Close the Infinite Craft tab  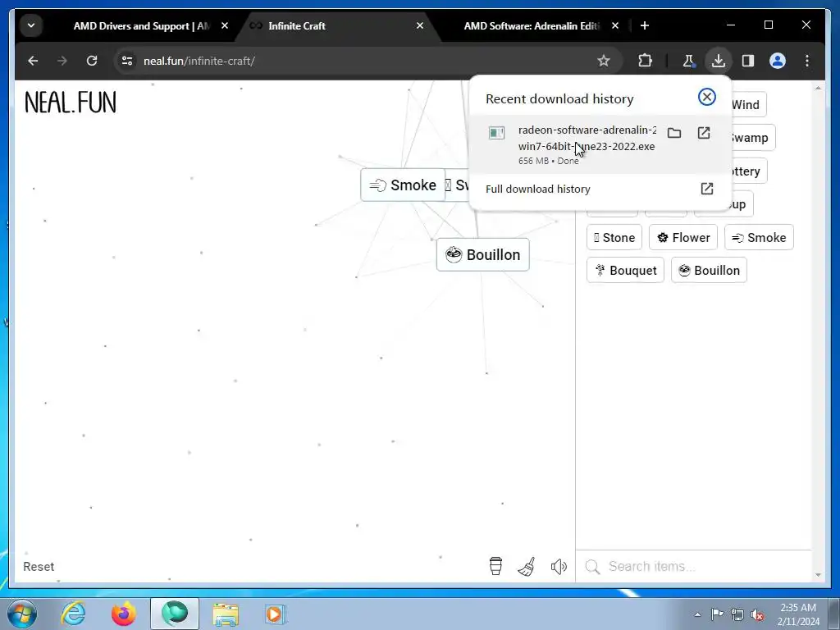420,25
